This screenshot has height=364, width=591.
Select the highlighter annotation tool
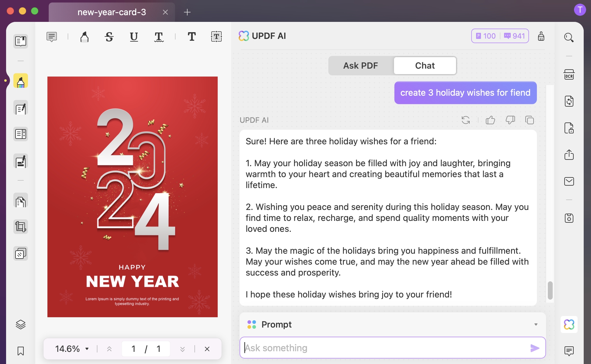84,37
